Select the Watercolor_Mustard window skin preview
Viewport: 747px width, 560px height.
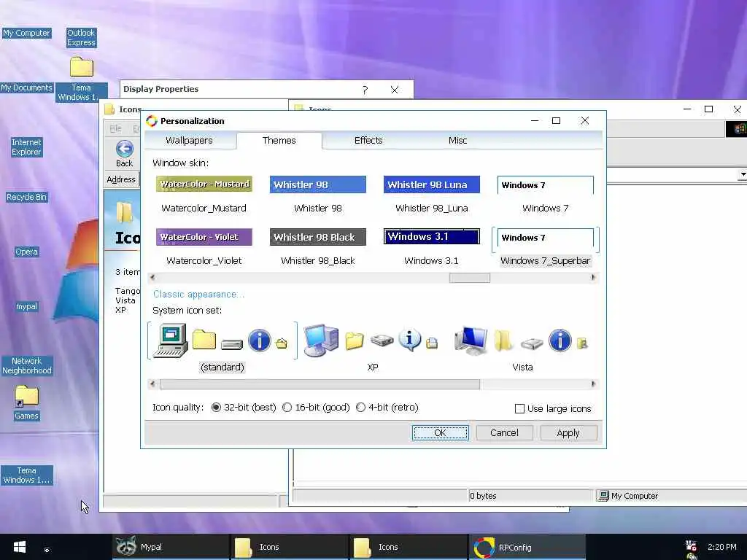(x=204, y=184)
